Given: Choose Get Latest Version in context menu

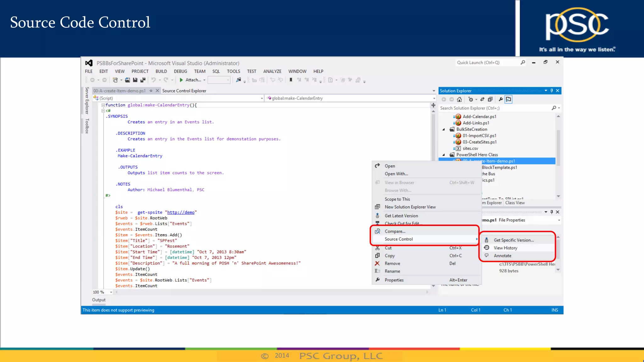Looking at the screenshot, I should click(x=426, y=216).
